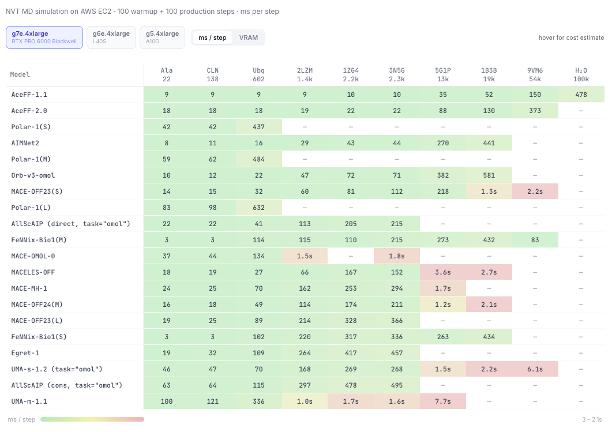
Task: Click the 3.6s cell in the MACELES-OFF row
Action: point(443,272)
